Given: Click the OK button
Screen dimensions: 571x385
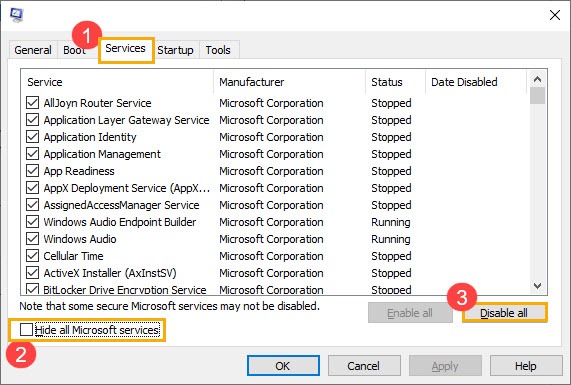Looking at the screenshot, I should click(283, 366).
